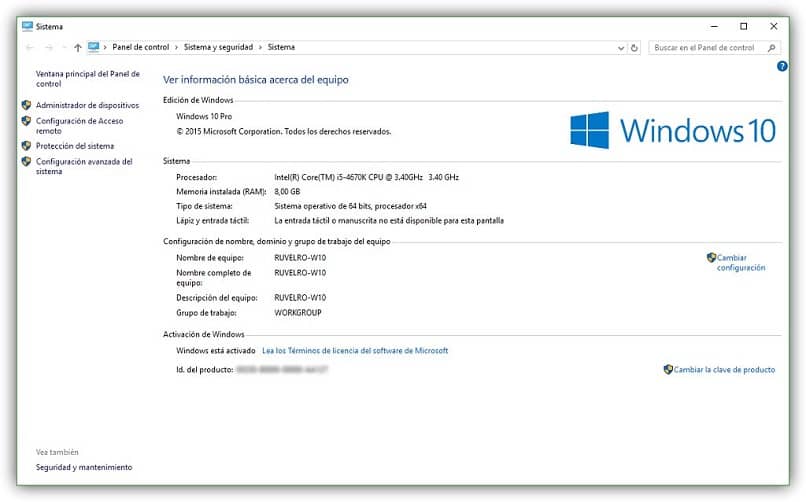Click the Ver información básica acerca del equipo heading
Image resolution: width=806 pixels, height=502 pixels.
click(255, 80)
